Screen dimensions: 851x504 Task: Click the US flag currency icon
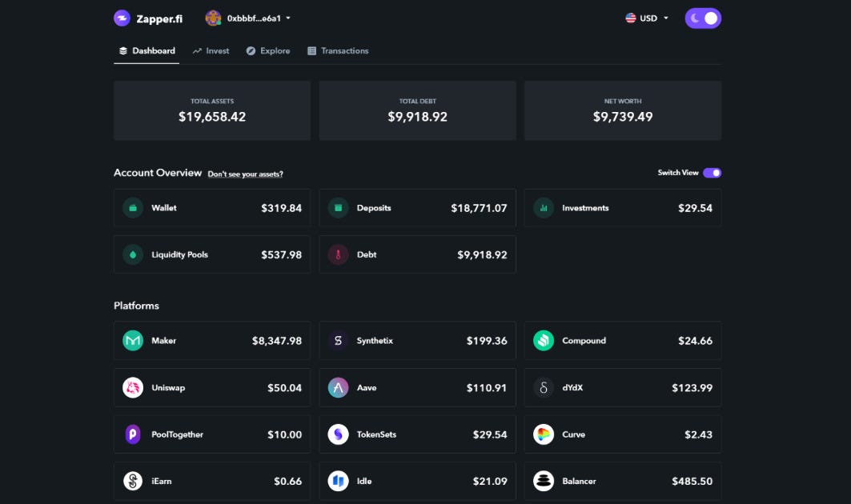pos(631,18)
